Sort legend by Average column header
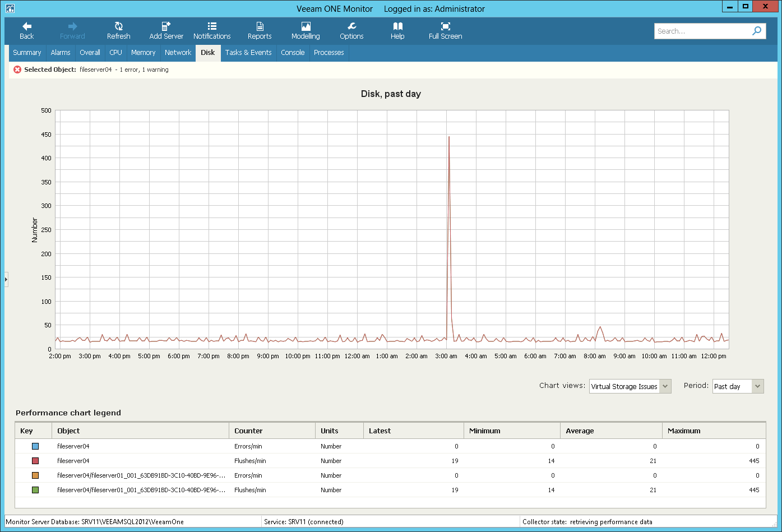The image size is (782, 532). click(x=611, y=431)
